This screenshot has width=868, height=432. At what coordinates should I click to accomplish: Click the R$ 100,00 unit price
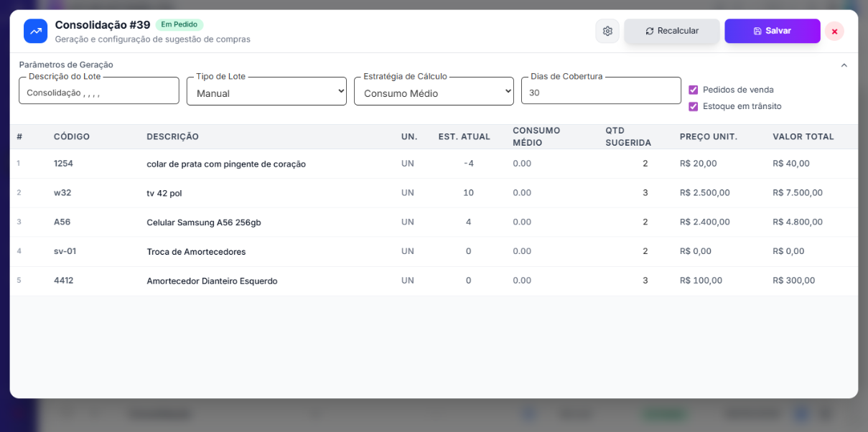coord(701,280)
